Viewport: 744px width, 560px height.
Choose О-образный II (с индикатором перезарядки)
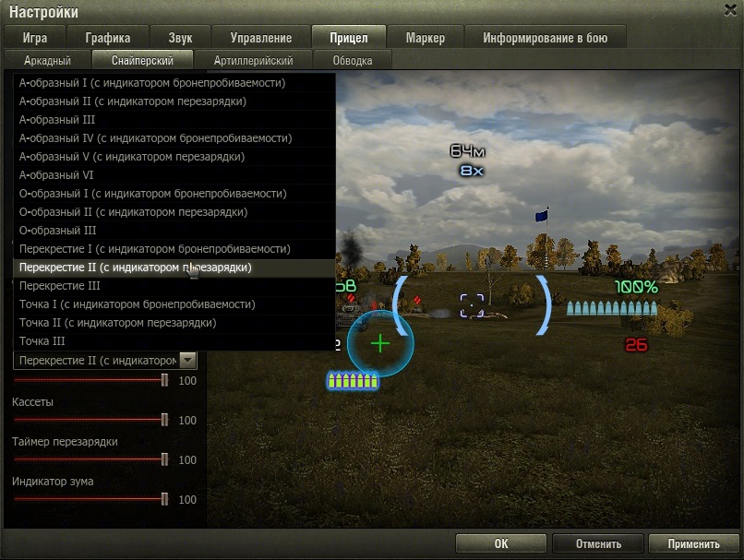tap(174, 212)
